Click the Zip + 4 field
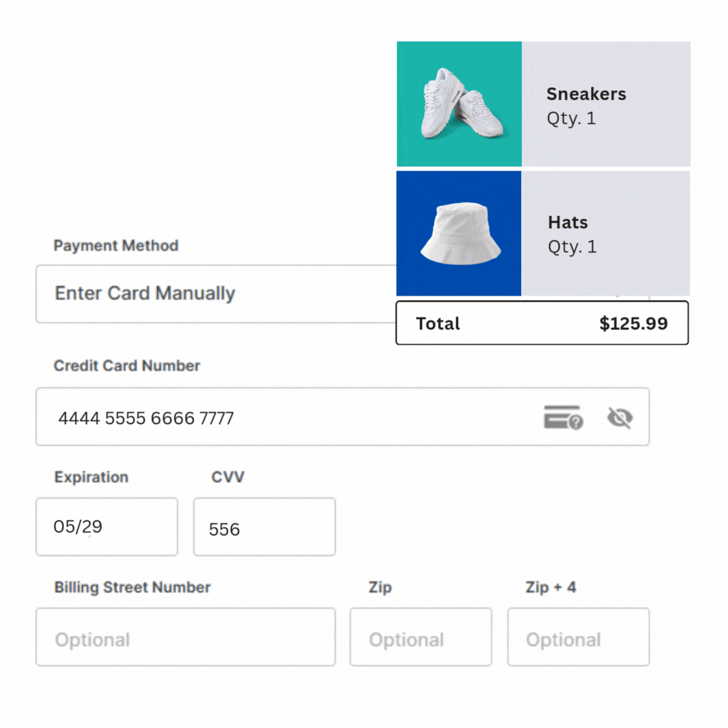This screenshot has height=728, width=728. (x=578, y=637)
